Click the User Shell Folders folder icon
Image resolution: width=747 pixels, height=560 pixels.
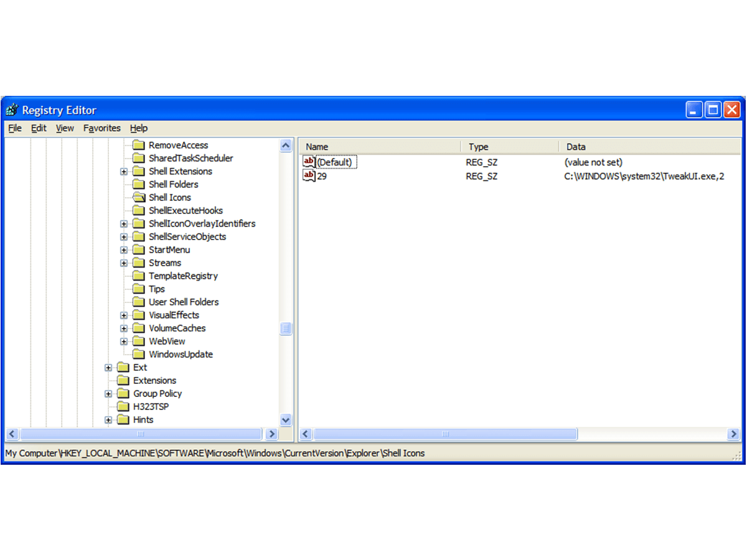[x=138, y=302]
